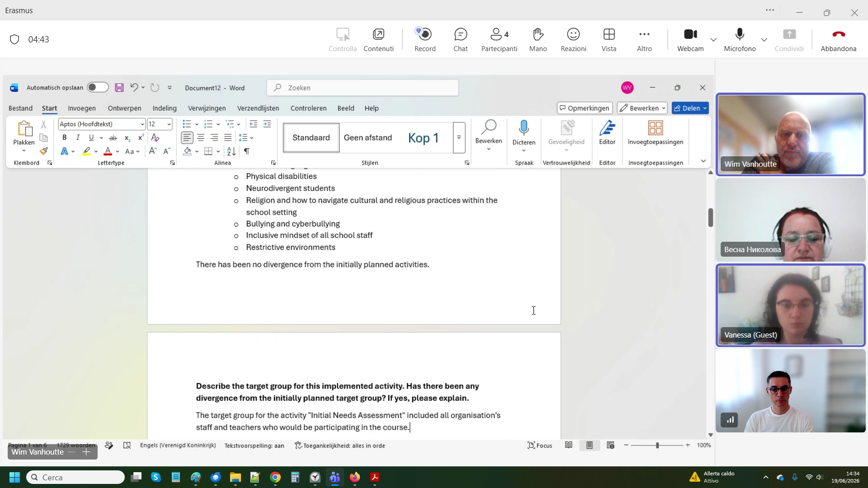The height and width of the screenshot is (488, 868).
Task: Open the Editor tool in ribbon
Action: [607, 132]
